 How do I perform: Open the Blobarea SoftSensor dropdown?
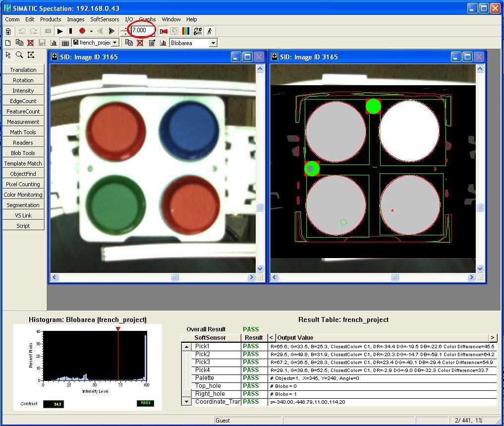tap(213, 43)
